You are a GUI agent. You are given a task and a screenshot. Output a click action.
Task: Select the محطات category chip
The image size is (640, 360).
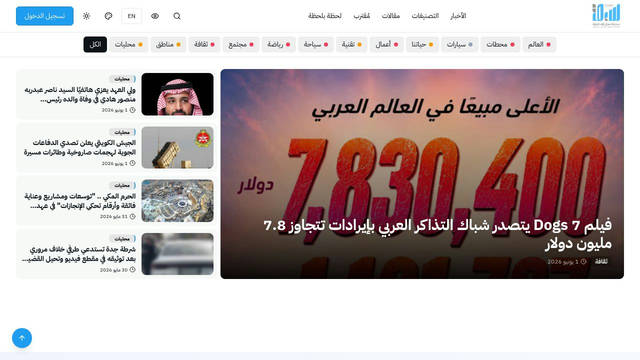[500, 44]
